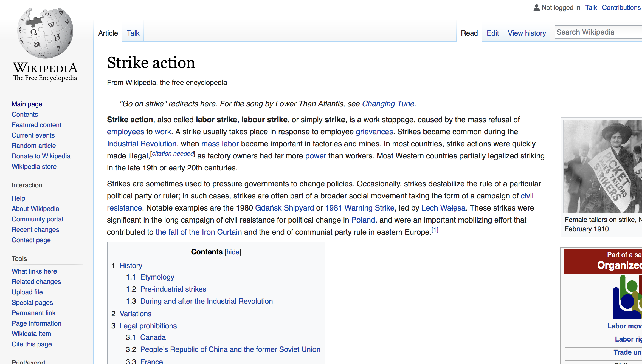Jump to Pre-industrial strikes section

coord(173,289)
